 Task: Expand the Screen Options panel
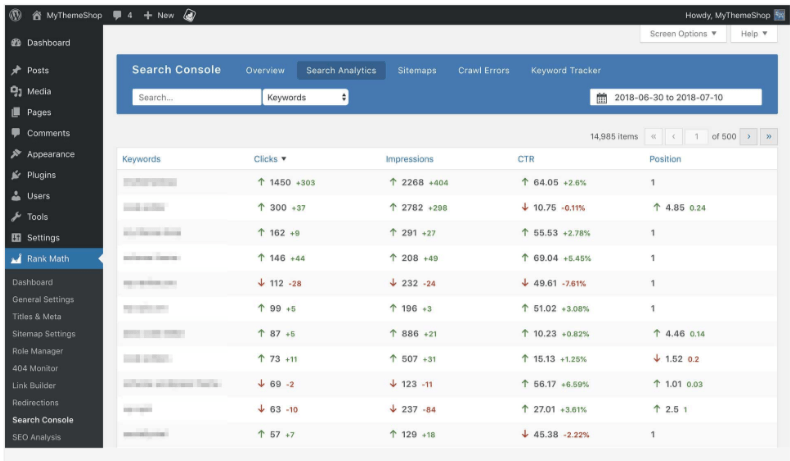click(683, 34)
